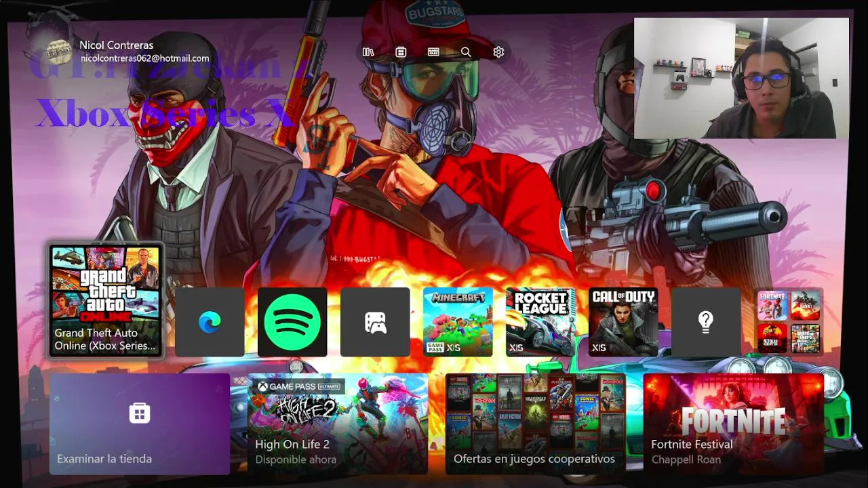Launch the Call of Duty game tile

click(623, 322)
